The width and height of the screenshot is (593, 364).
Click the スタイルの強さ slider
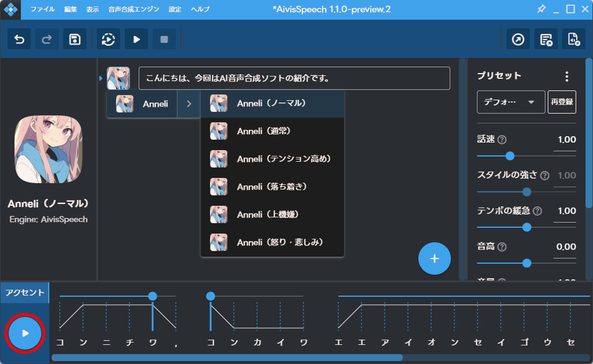coord(526,192)
